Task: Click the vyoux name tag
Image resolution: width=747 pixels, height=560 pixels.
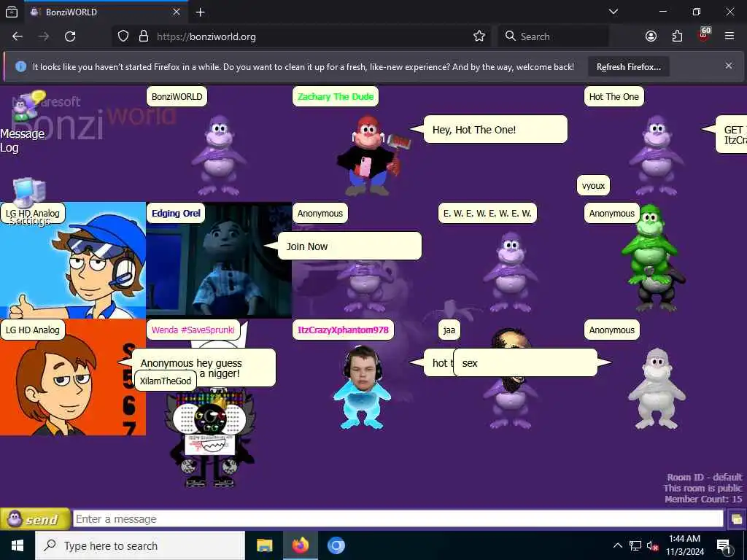Action: (x=593, y=186)
